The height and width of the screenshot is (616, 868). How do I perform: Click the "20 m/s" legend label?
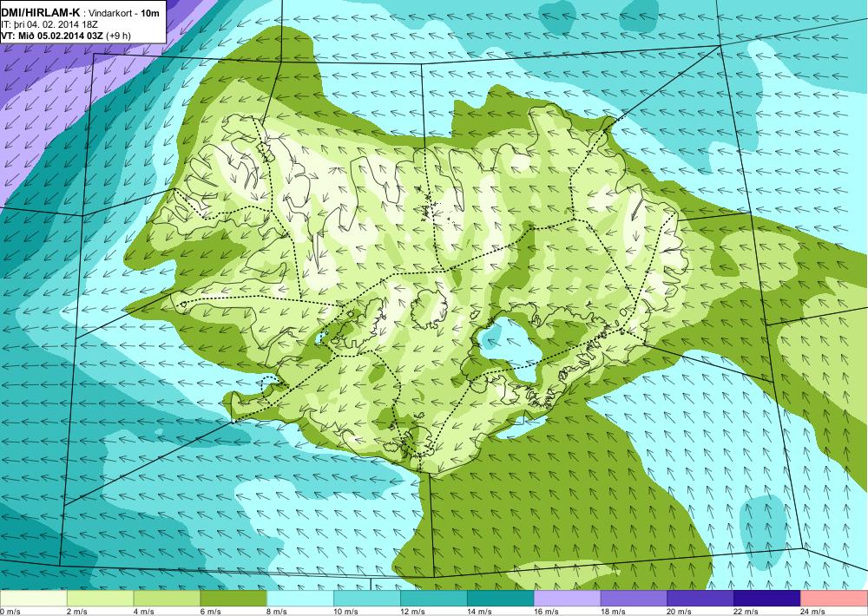[x=680, y=611]
